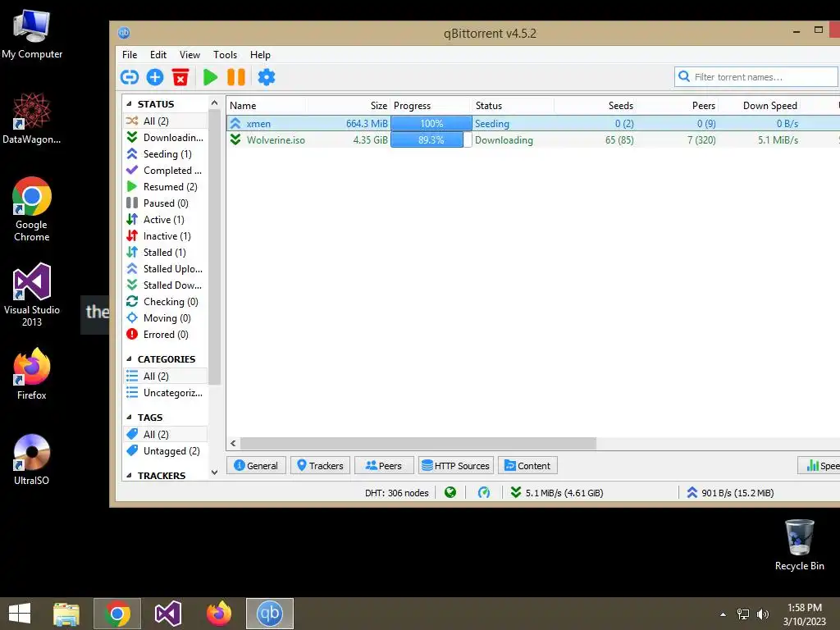Filter by Moving (0) status
Viewport: 840px width, 630px height.
point(166,318)
